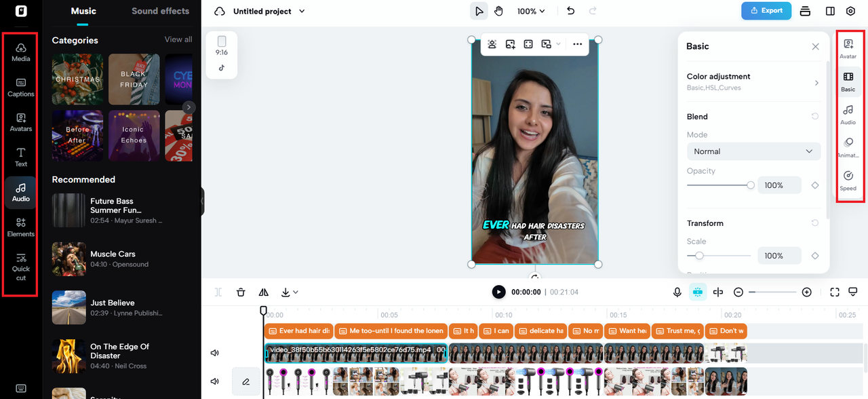Click View all categories link
This screenshot has height=399, width=868.
click(178, 39)
